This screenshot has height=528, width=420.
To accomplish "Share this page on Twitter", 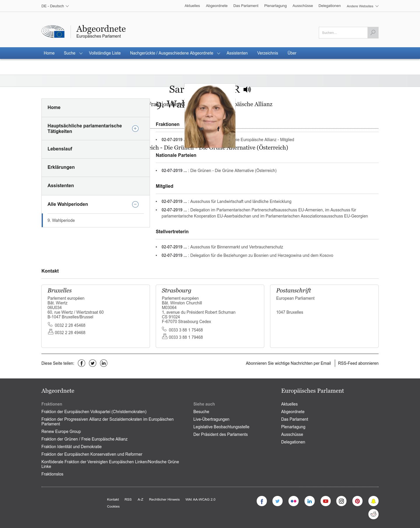I will tap(93, 363).
